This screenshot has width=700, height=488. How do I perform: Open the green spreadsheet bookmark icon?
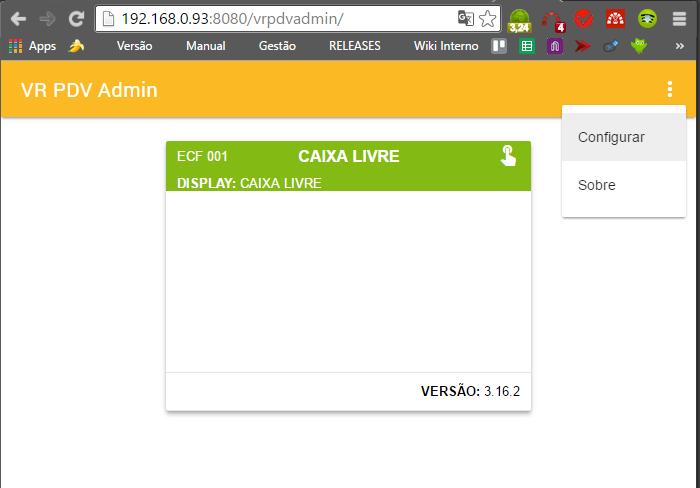click(x=527, y=46)
